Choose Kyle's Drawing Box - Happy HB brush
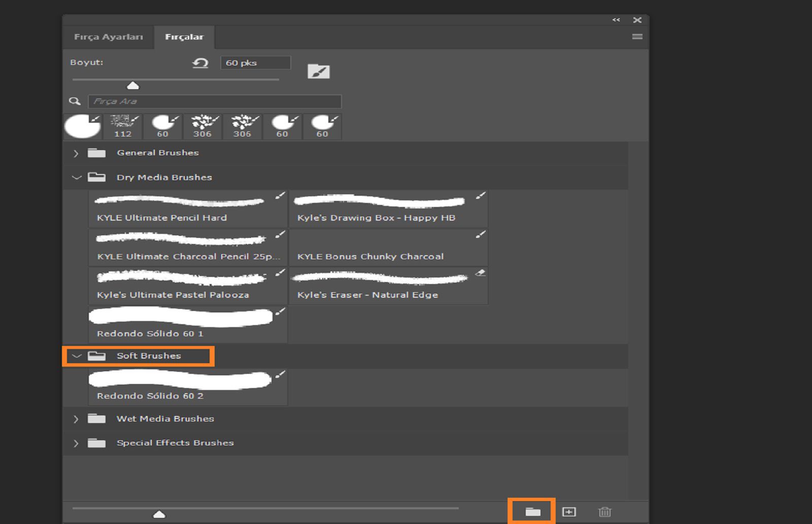Screen dimensions: 812x524 (x=388, y=208)
